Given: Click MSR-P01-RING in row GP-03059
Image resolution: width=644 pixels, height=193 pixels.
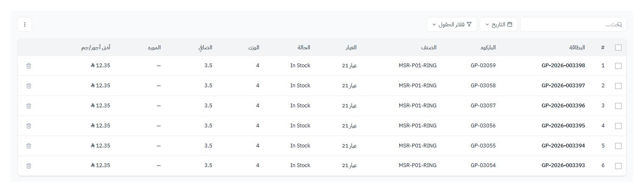Looking at the screenshot, I should point(418,66).
